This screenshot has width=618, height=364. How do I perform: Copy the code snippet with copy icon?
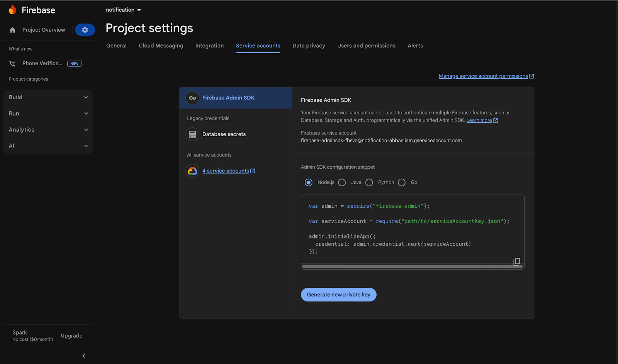pyautogui.click(x=516, y=262)
